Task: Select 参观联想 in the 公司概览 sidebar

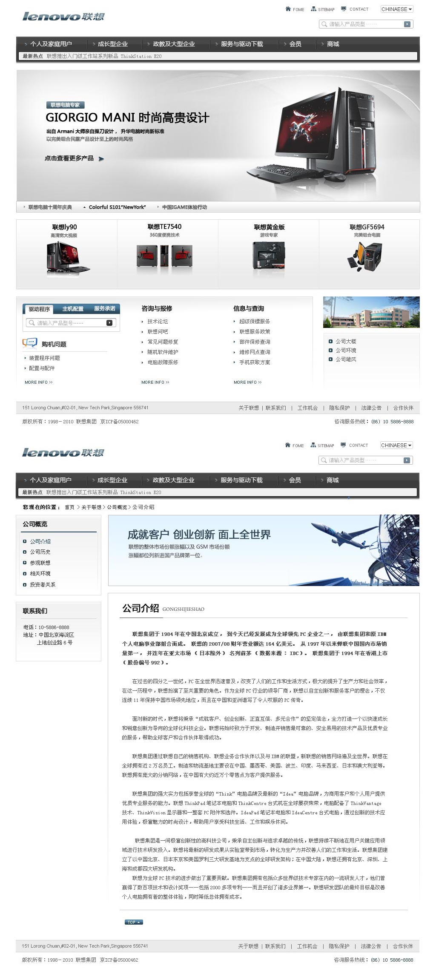Action: click(40, 563)
